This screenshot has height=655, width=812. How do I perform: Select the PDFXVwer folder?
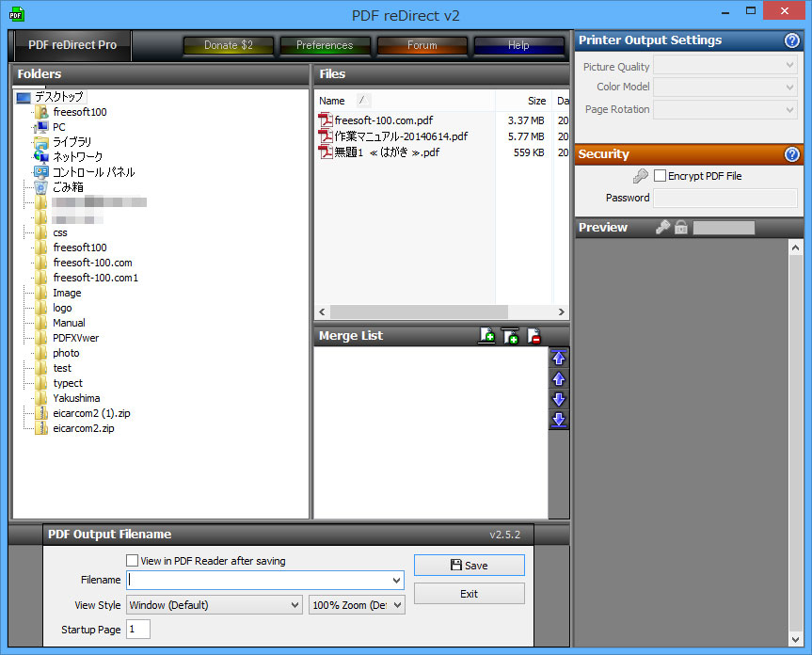click(x=75, y=338)
